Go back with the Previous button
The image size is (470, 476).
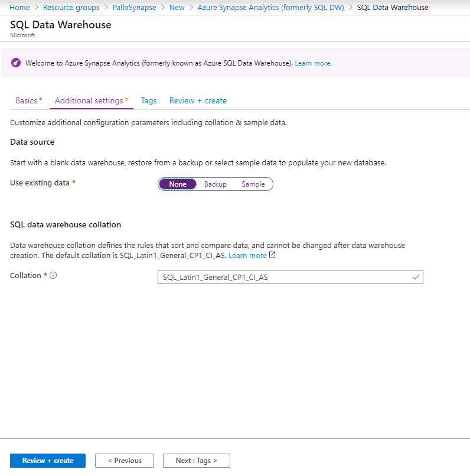click(125, 461)
